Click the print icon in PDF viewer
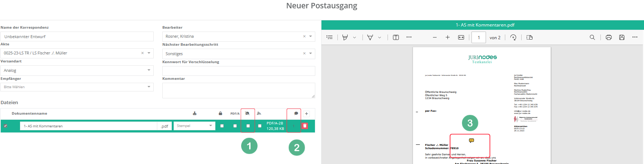Image resolution: width=644 pixels, height=164 pixels. pyautogui.click(x=608, y=37)
